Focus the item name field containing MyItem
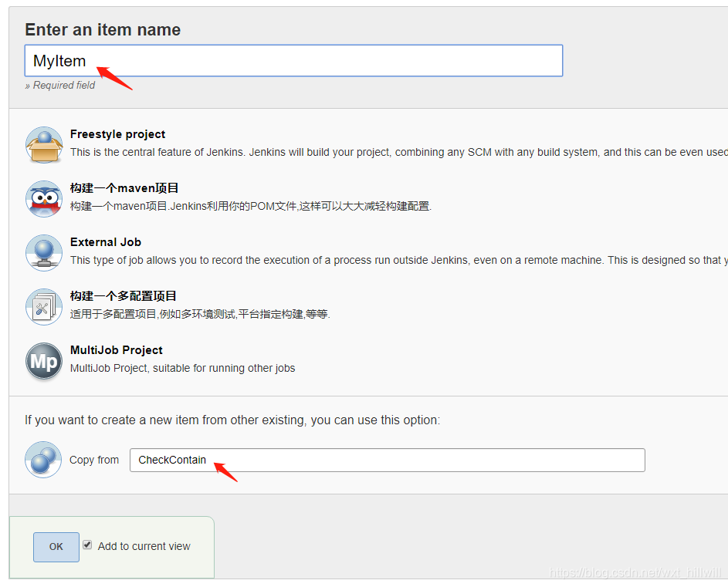728x587 pixels. pos(293,61)
